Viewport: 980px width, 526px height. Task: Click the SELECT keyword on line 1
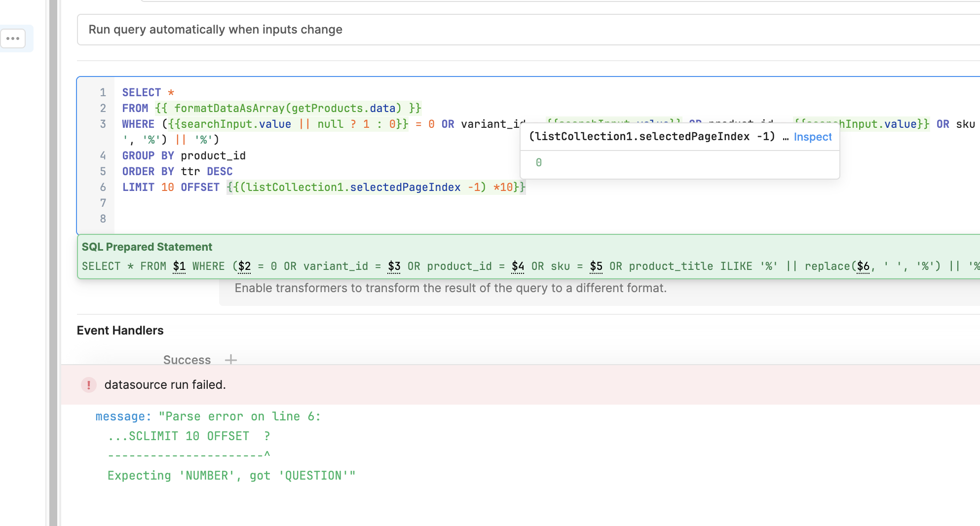coord(142,92)
